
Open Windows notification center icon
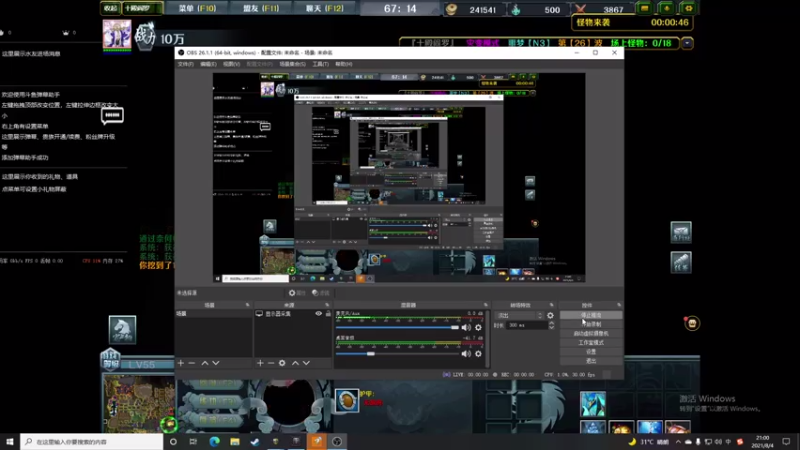[x=786, y=442]
